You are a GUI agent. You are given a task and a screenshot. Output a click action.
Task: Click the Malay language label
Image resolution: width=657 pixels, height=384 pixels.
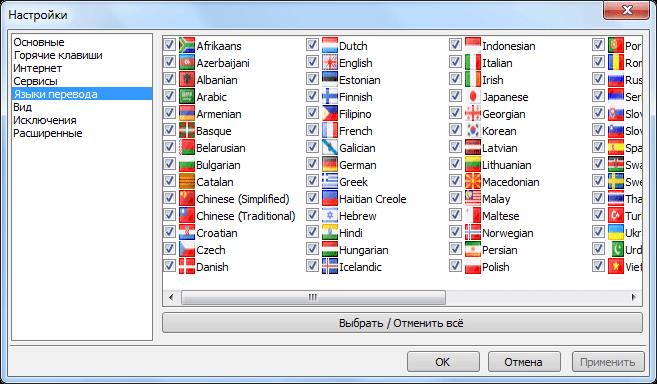pyautogui.click(x=496, y=199)
